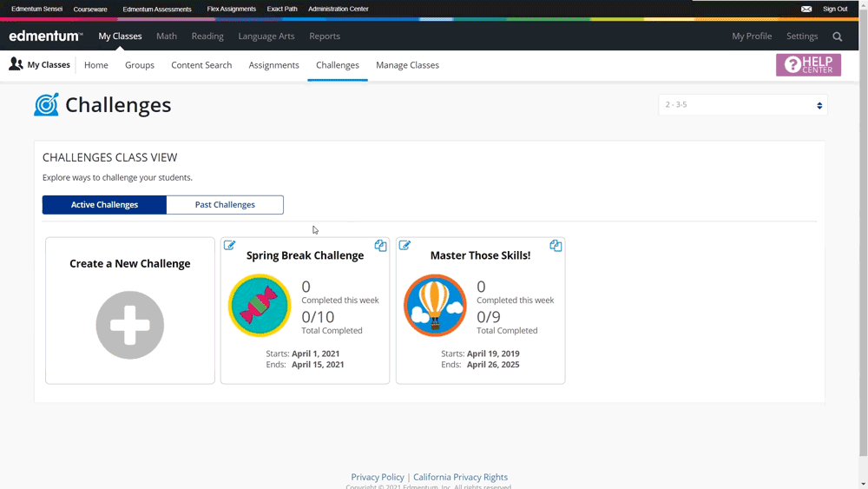The image size is (868, 489).
Task: Open the Manage Classes tab
Action: coord(407,65)
